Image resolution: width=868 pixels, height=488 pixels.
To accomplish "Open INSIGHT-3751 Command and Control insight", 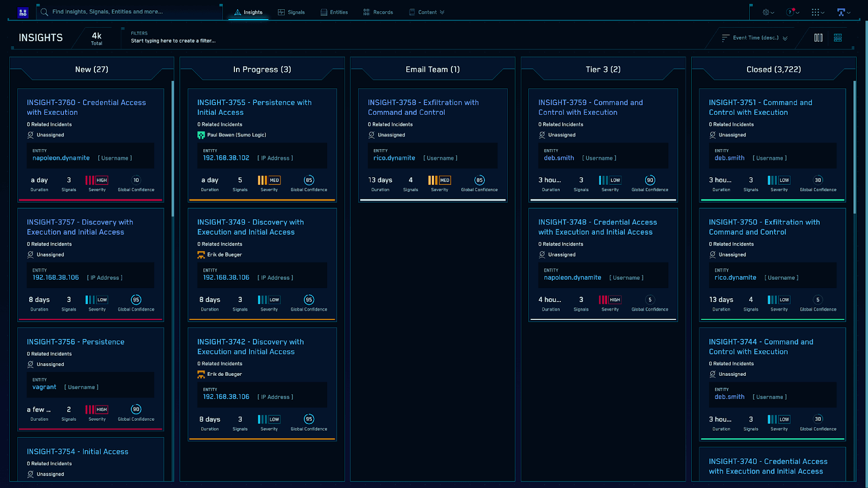I will click(x=761, y=107).
